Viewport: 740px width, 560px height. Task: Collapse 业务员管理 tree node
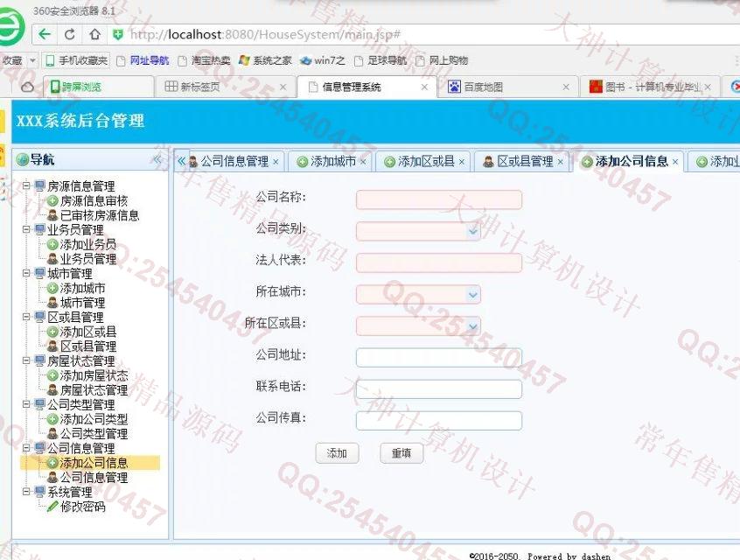[x=26, y=229]
